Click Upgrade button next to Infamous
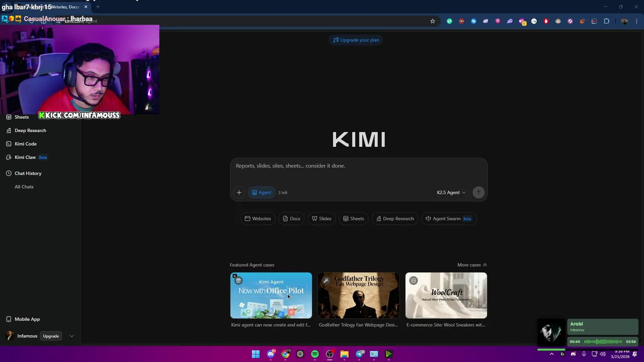 click(x=51, y=336)
